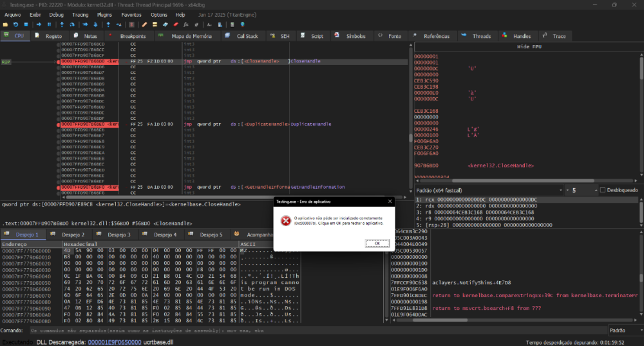The image size is (644, 346).
Task: Toggle breakpoint on the DuplicateHandle jmp line
Action: (x=59, y=124)
